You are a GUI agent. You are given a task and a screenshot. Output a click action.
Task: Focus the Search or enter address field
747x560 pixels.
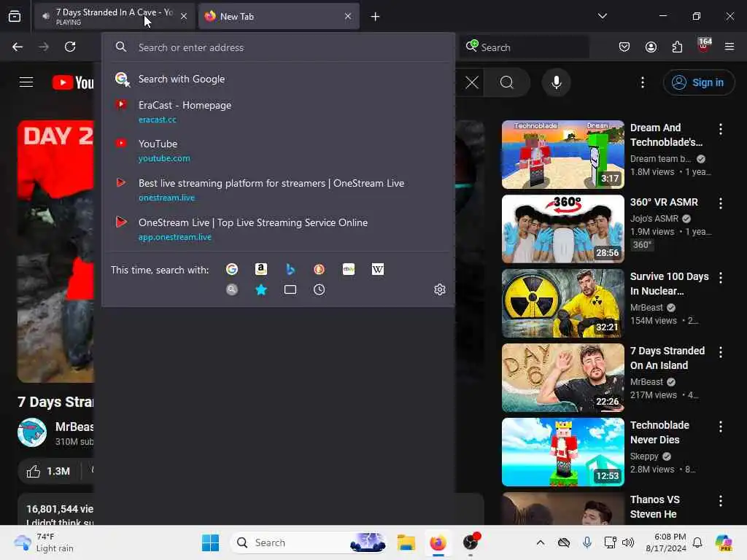pos(278,47)
